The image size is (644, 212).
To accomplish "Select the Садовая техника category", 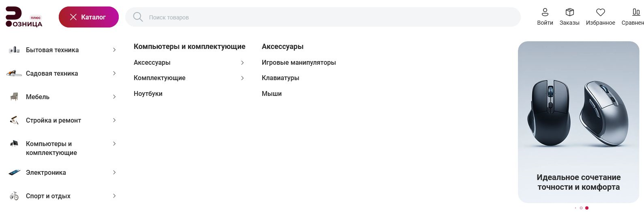I will [x=52, y=73].
